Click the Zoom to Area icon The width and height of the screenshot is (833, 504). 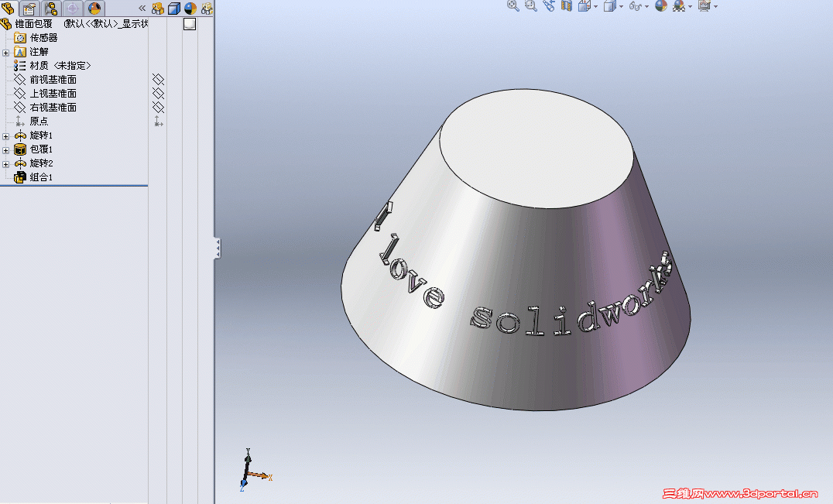point(531,6)
